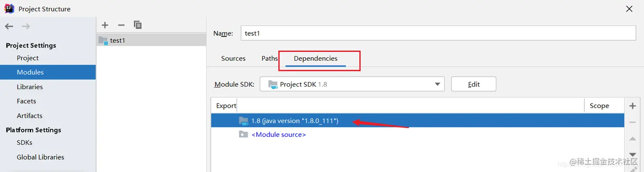
Task: Open the Module SDK dropdown
Action: point(352,84)
